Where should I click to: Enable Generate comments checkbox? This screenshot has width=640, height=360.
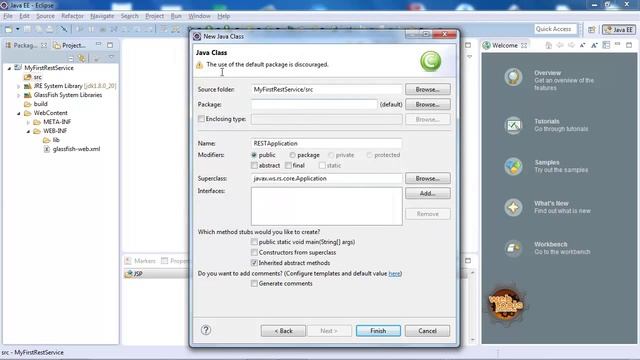coord(254,283)
